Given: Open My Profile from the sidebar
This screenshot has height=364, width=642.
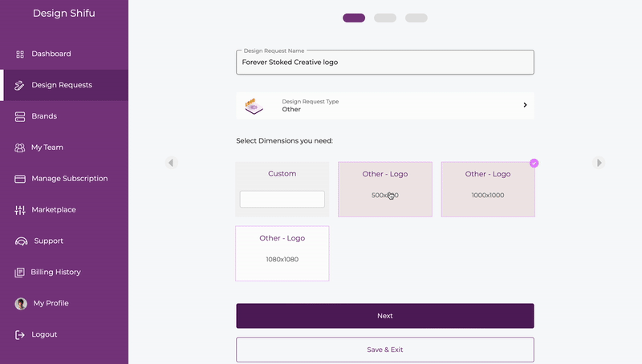Looking at the screenshot, I should click(x=51, y=304).
